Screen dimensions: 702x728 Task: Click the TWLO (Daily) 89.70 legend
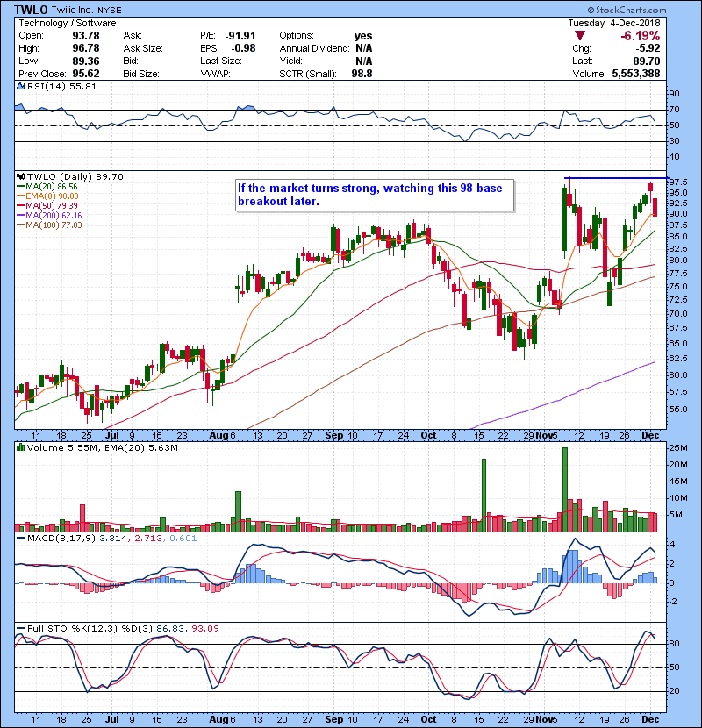tap(75, 177)
